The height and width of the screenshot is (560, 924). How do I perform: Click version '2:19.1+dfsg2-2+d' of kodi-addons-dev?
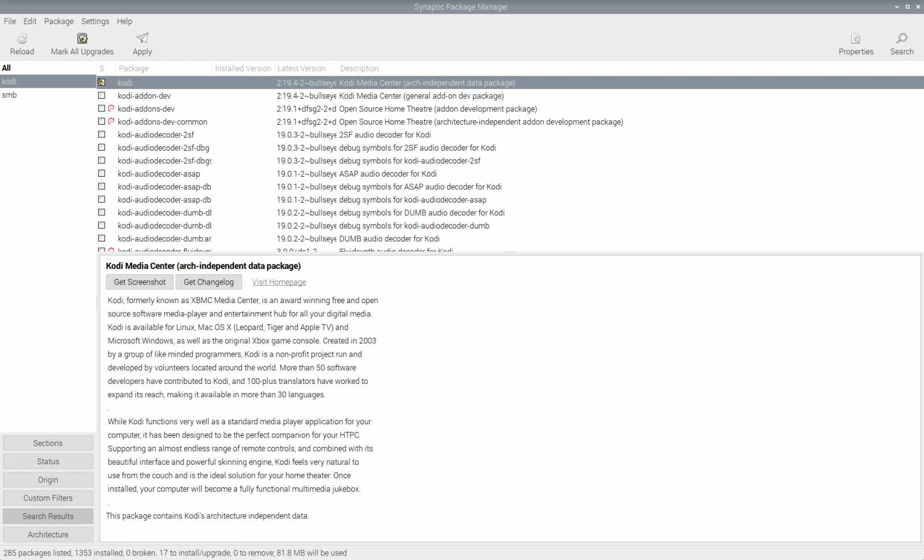(306, 109)
